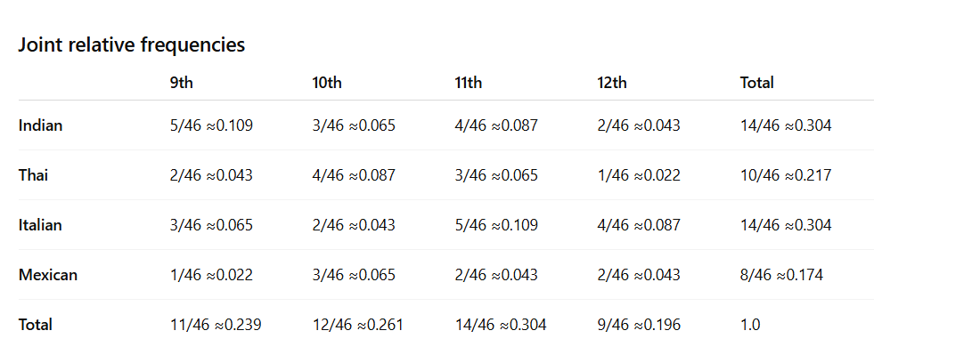Screen dimensions: 980x363
Task: Click the bottom Total row label
Action: tap(36, 325)
